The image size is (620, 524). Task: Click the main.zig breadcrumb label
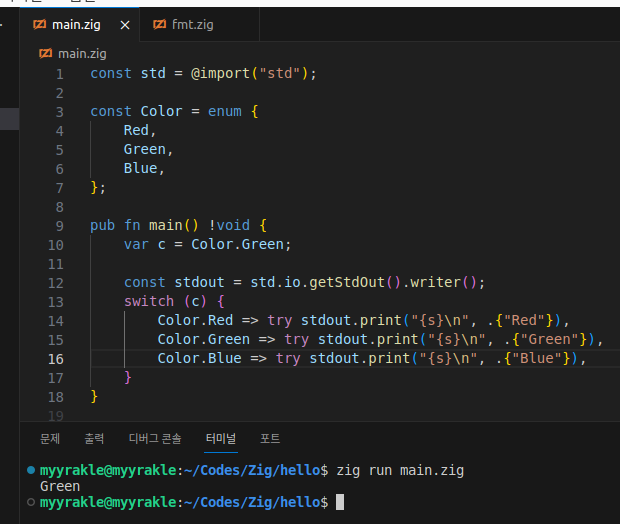82,53
